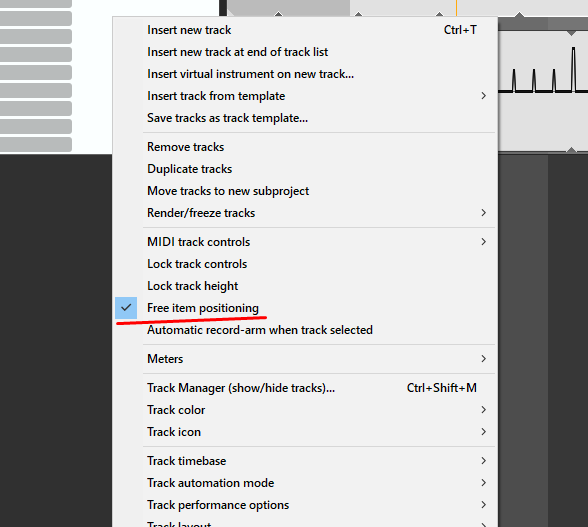Click Insert virtual instrument on new track

[305, 74]
